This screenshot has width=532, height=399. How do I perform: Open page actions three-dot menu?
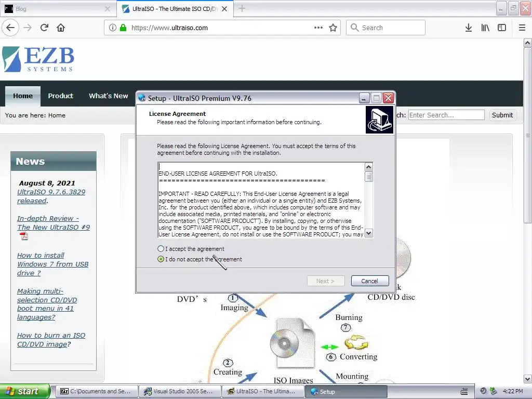point(318,28)
